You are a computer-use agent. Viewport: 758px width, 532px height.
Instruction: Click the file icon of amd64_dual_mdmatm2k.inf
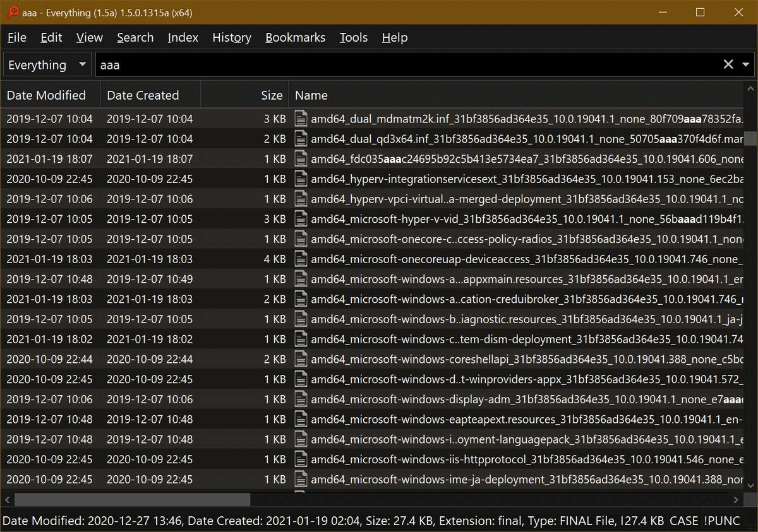click(x=301, y=119)
